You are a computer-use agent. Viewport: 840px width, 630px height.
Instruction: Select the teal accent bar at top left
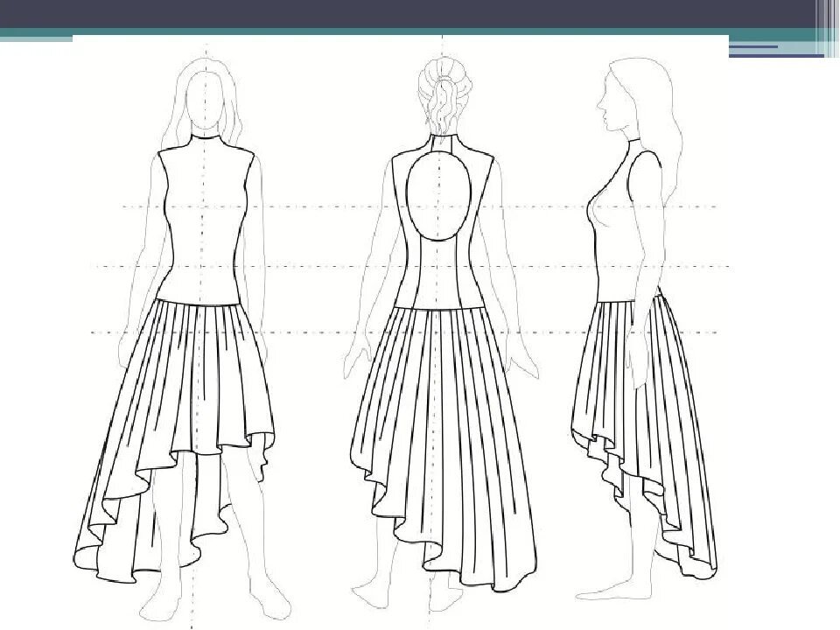pos(35,36)
